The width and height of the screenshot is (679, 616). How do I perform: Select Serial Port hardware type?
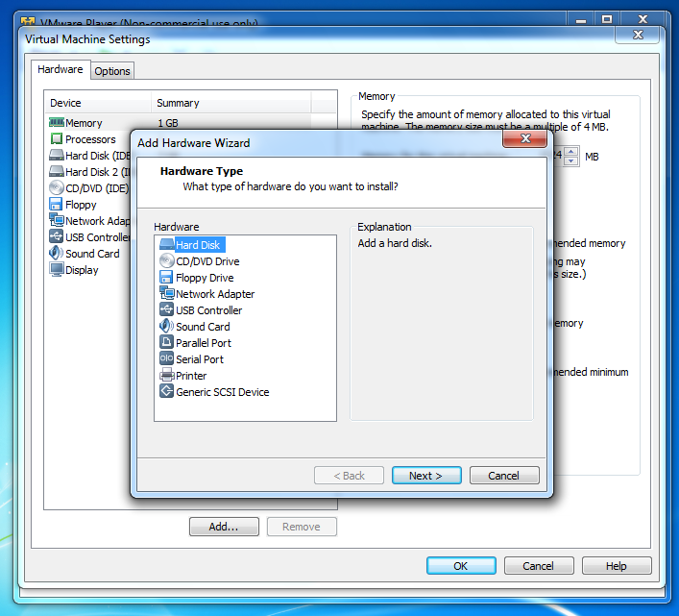click(x=199, y=359)
